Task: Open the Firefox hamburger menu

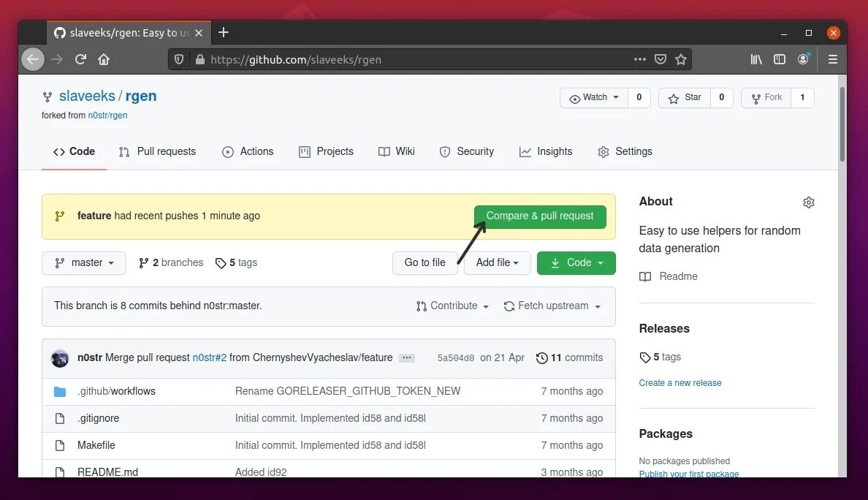Action: pos(833,59)
